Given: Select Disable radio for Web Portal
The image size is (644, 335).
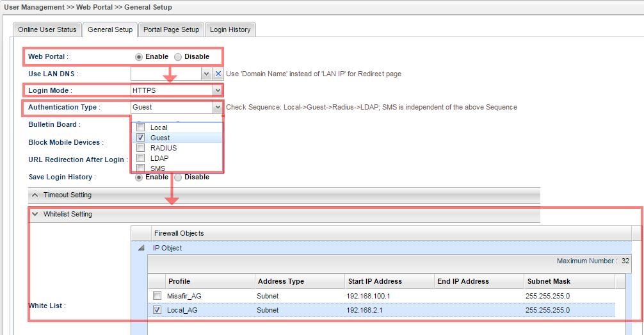Looking at the screenshot, I should (x=178, y=57).
